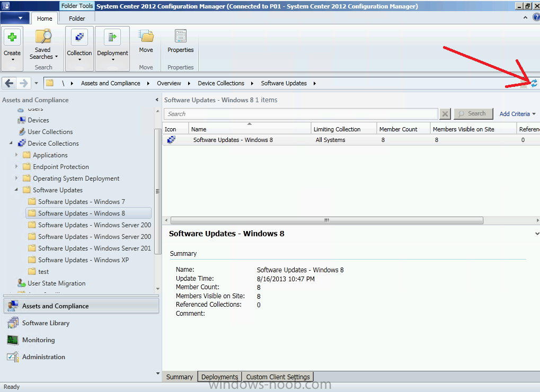Viewport: 540px width, 392px height.
Task: Select Software Updates - Windows 8 list row
Action: 351,140
